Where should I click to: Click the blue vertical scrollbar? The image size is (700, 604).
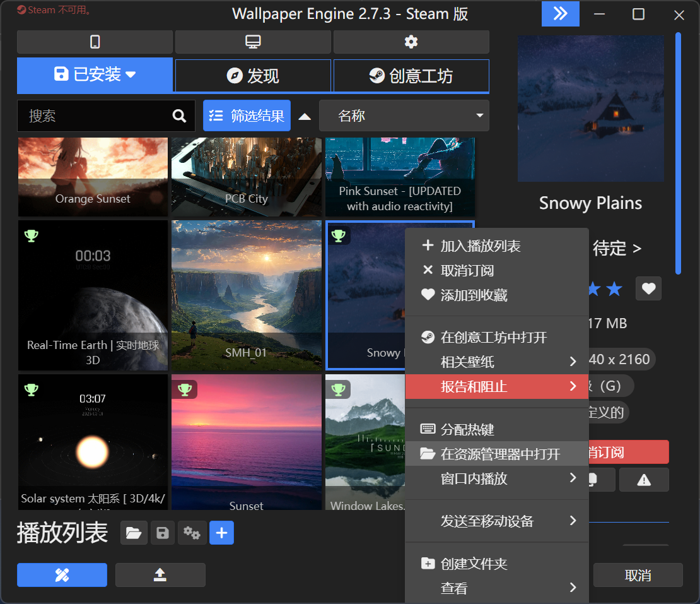(679, 153)
